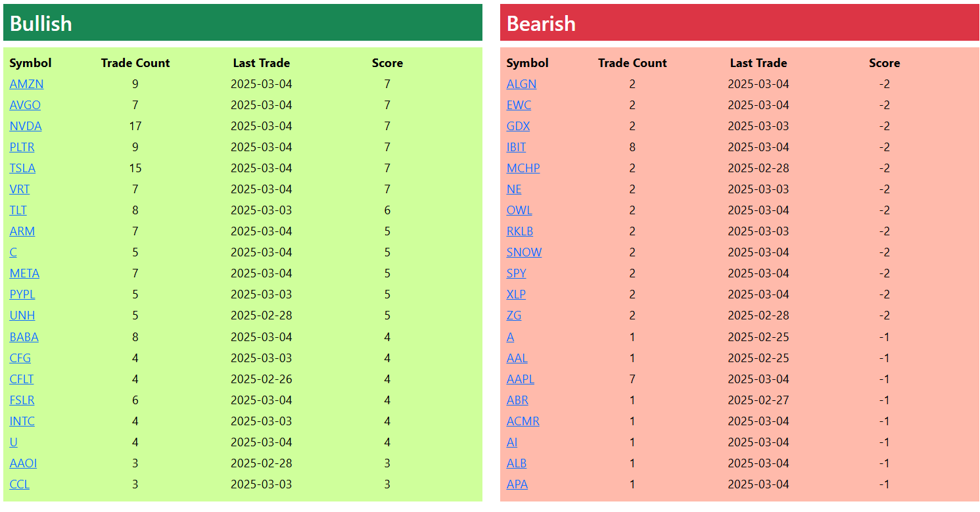The height and width of the screenshot is (512, 980).
Task: Click the Bearish table Last Trade header
Action: pyautogui.click(x=758, y=63)
